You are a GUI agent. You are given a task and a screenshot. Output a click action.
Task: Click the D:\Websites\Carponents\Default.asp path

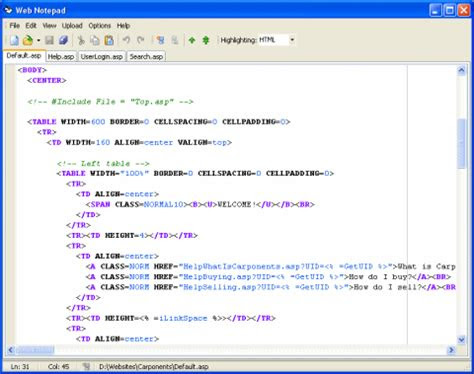point(154,367)
